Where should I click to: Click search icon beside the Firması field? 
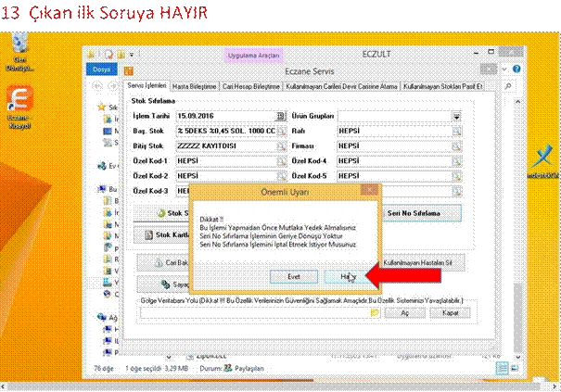pos(457,145)
